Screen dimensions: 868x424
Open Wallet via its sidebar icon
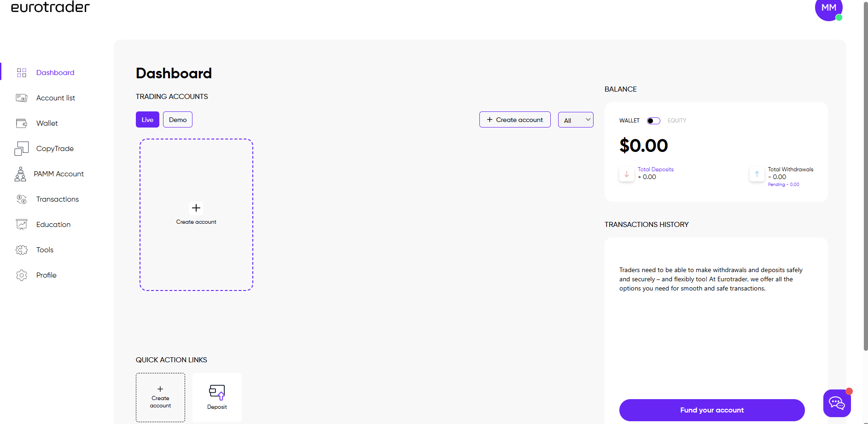[22, 123]
